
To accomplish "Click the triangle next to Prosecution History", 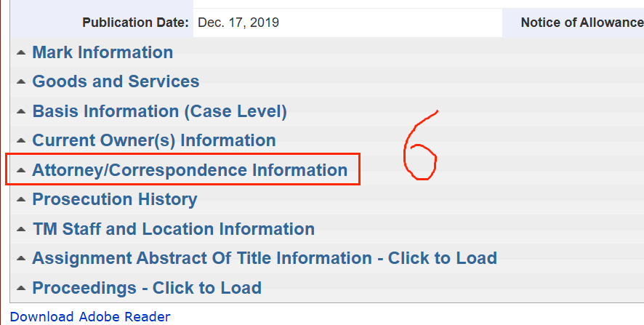I will [21, 200].
